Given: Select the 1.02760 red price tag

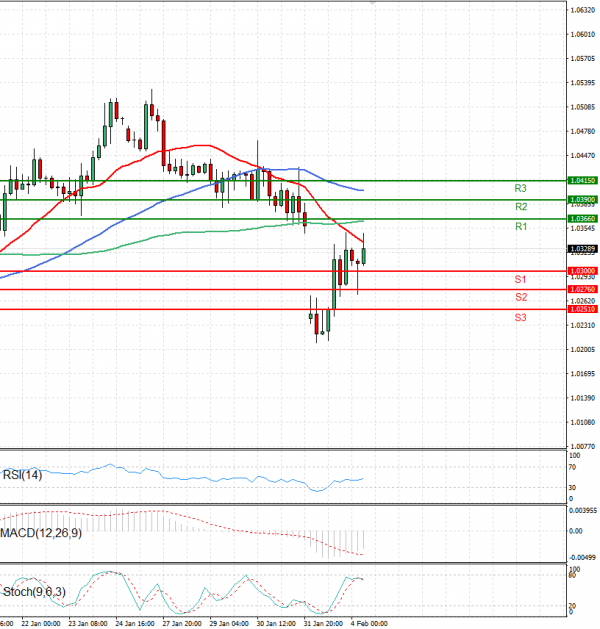Looking at the screenshot, I should [x=583, y=289].
